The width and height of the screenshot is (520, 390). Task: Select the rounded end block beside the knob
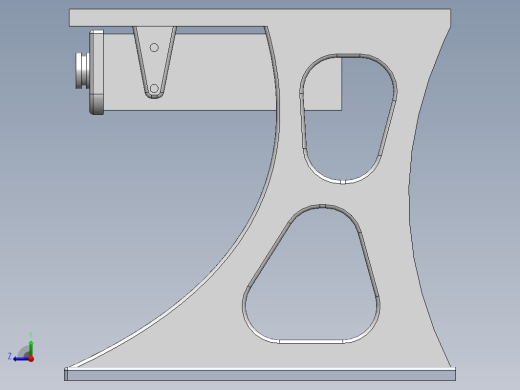tap(97, 72)
